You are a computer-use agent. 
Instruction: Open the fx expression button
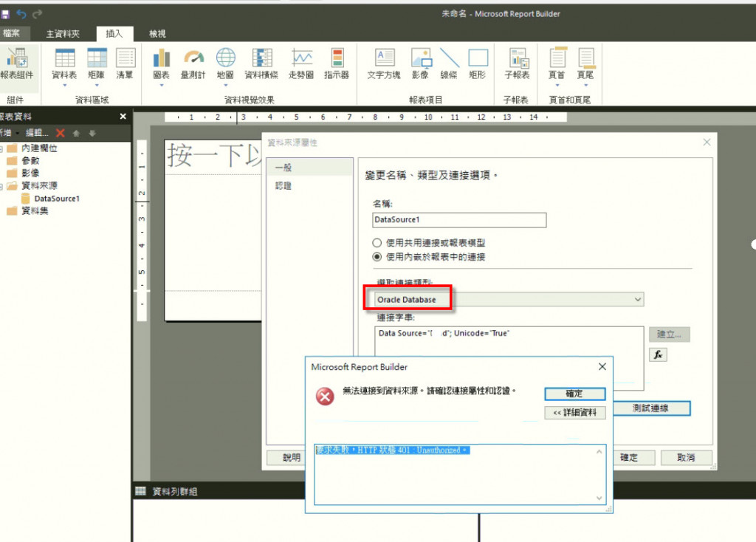pos(658,355)
